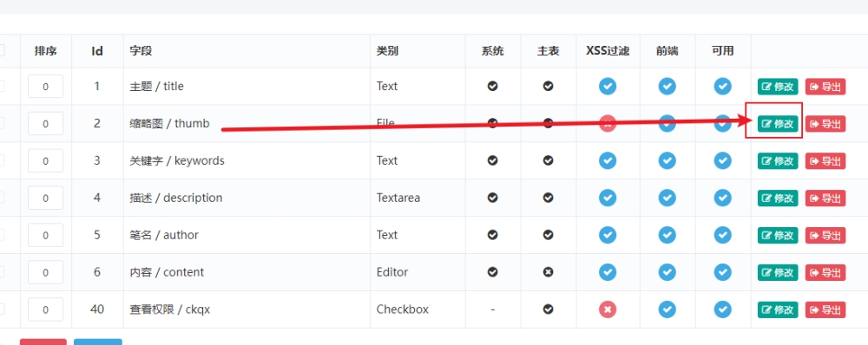The height and width of the screenshot is (345, 868).
Task: Open 修改 for the thumb field
Action: 778,124
